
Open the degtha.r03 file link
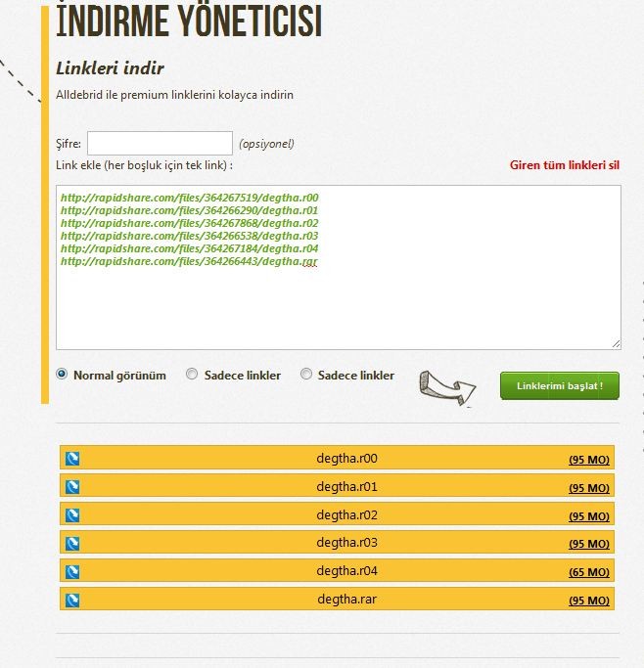(x=346, y=543)
